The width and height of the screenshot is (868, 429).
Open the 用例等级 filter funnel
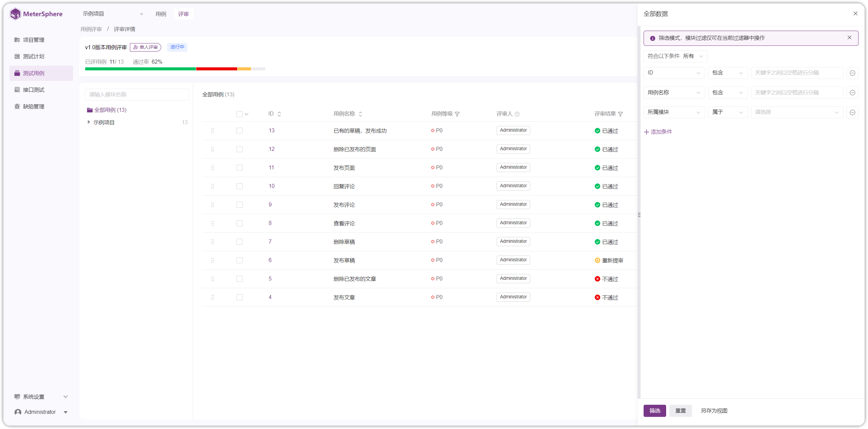(457, 114)
